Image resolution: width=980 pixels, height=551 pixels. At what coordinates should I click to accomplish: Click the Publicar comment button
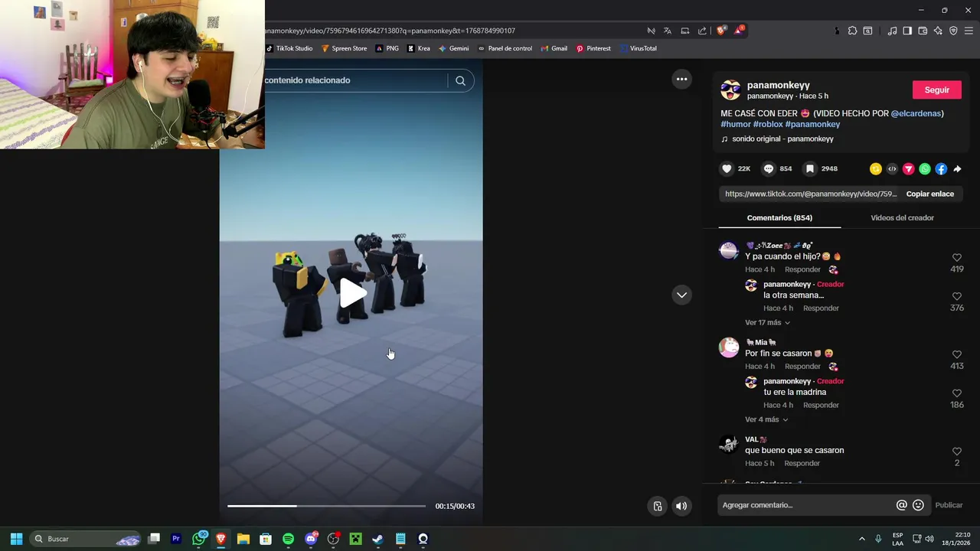tap(949, 505)
